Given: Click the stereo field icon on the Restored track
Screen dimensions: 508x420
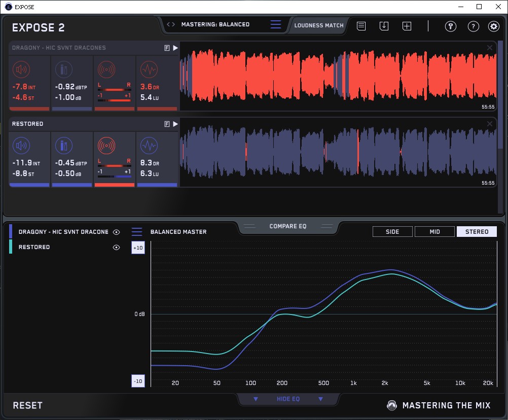Looking at the screenshot, I should click(x=106, y=146).
